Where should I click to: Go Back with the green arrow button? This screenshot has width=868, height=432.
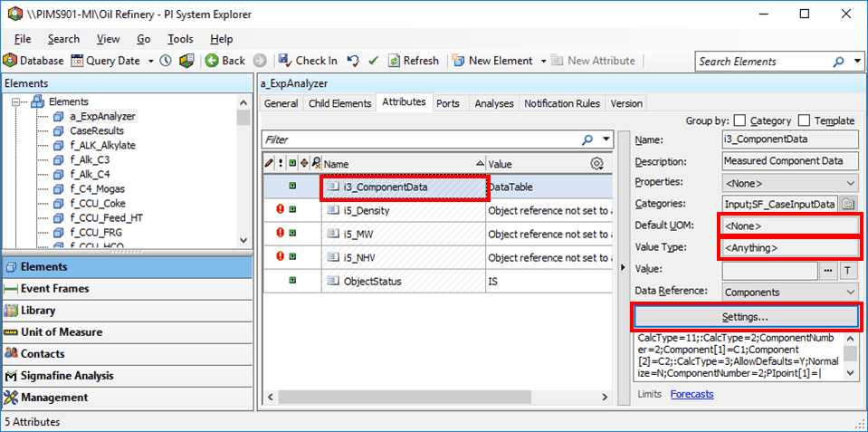[x=224, y=61]
